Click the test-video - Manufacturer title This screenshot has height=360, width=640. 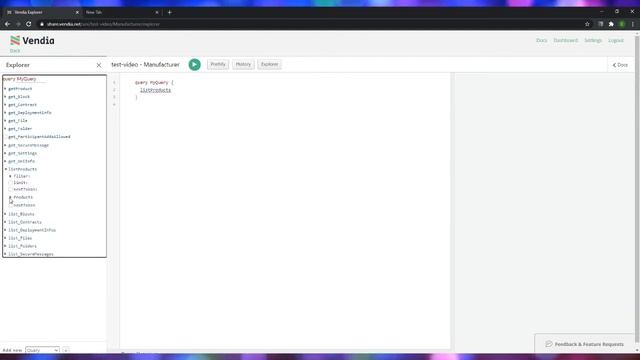pyautogui.click(x=145, y=64)
